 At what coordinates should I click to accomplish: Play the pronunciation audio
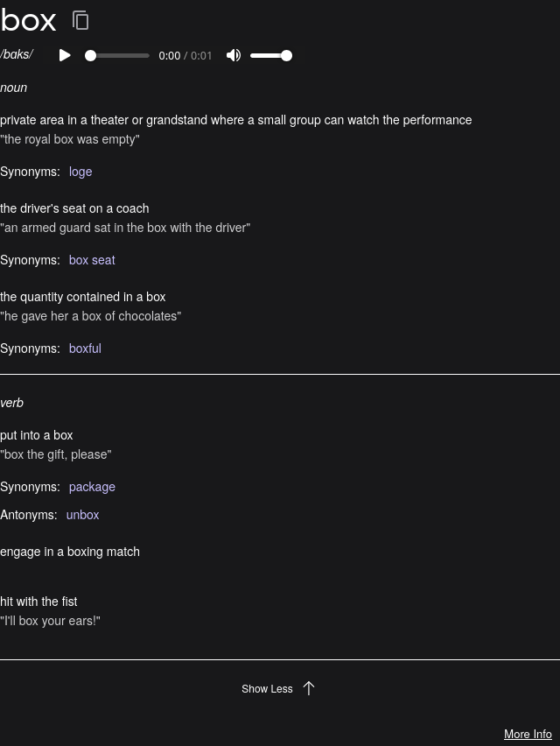65,55
